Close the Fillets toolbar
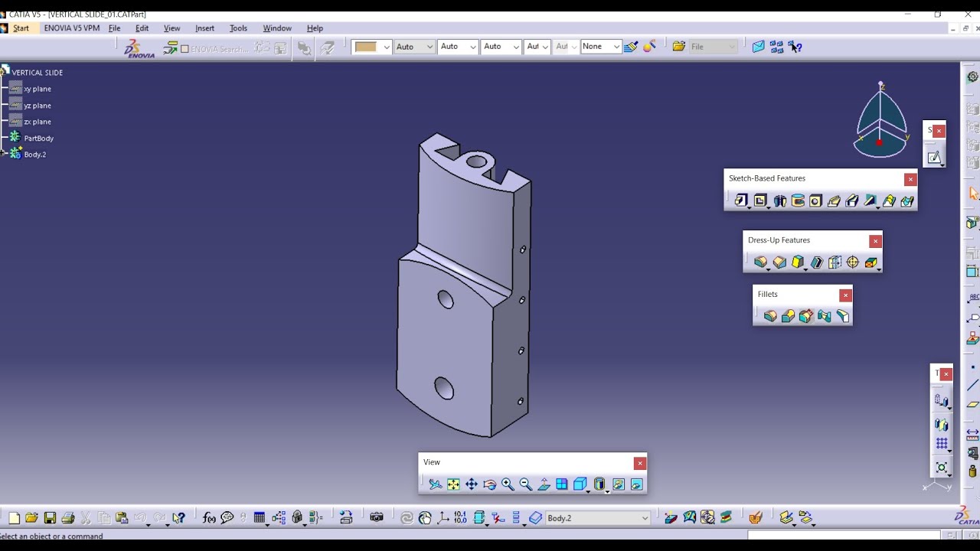 pos(845,295)
